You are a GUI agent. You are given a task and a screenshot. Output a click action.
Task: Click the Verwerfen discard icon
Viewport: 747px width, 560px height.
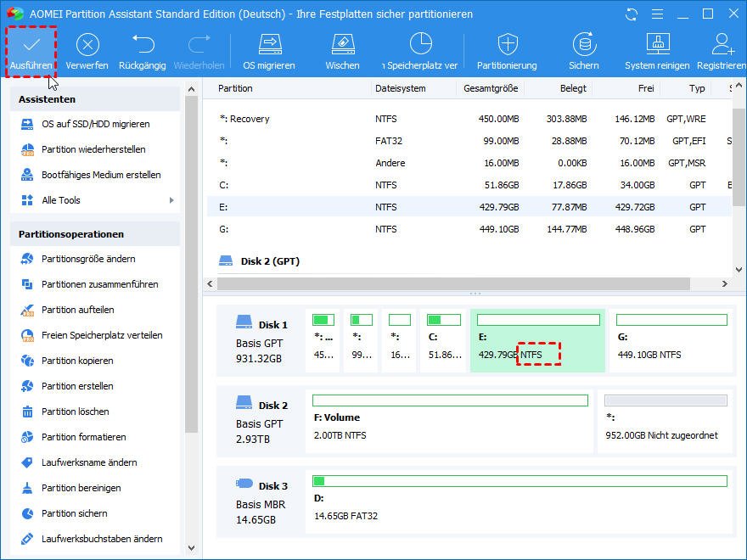coord(87,46)
